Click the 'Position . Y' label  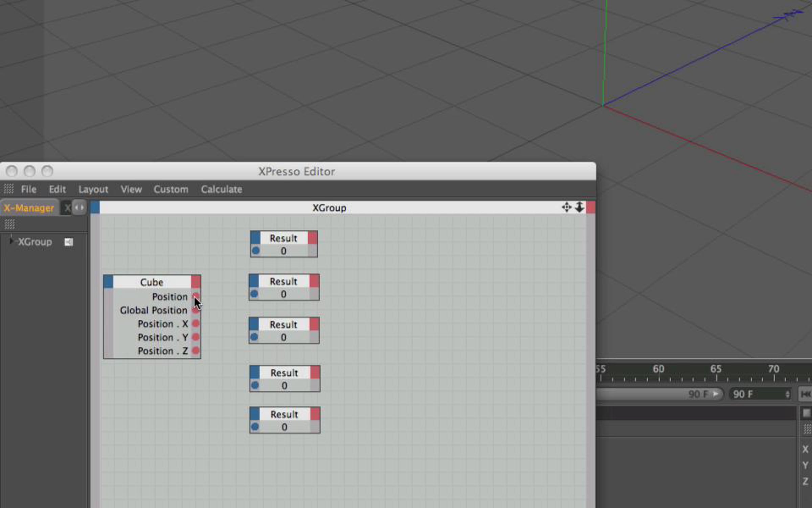pos(163,338)
